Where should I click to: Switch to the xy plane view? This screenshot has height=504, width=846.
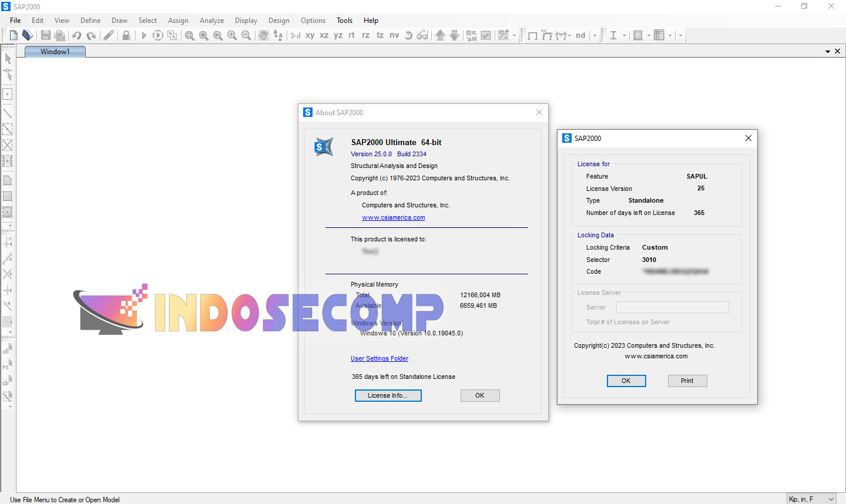pos(310,35)
